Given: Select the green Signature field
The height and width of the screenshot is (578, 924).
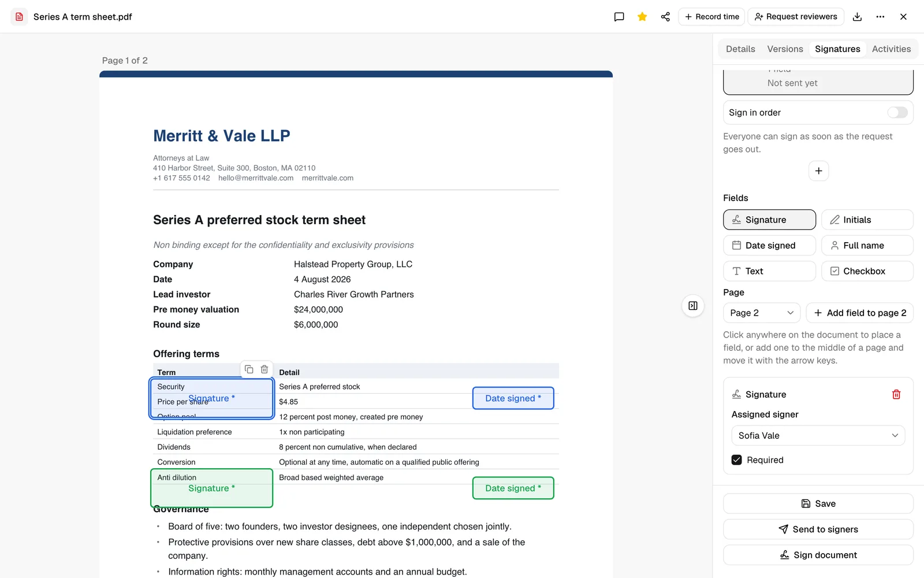Looking at the screenshot, I should pyautogui.click(x=211, y=488).
